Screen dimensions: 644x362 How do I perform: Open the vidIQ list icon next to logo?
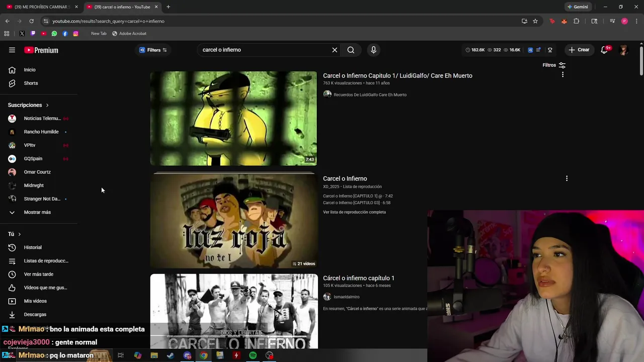(538, 50)
